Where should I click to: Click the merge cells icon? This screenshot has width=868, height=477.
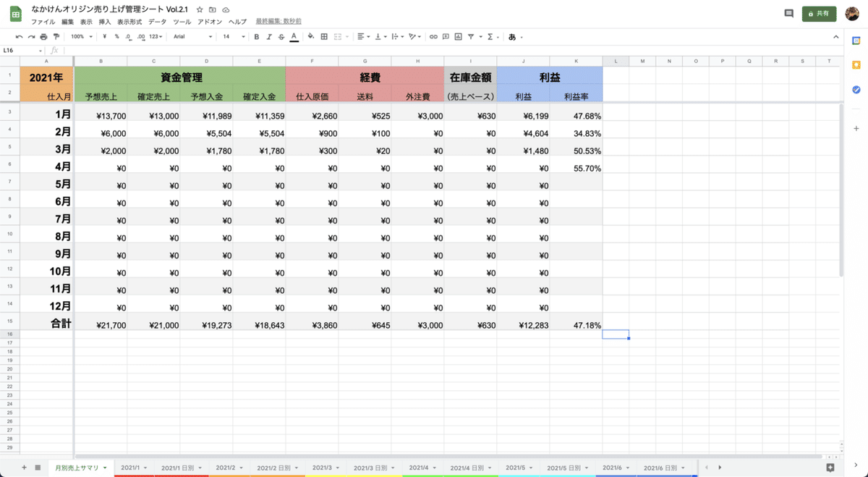coord(338,36)
